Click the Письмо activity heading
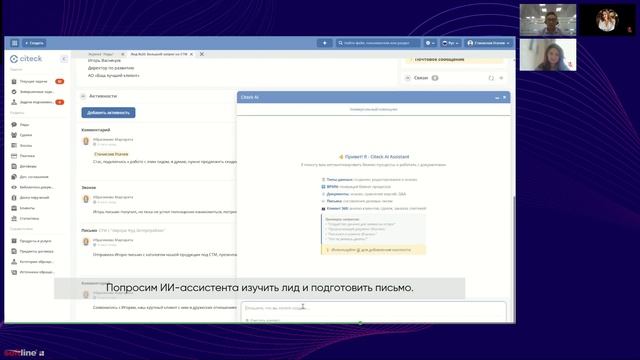The width and height of the screenshot is (640, 360). (89, 230)
